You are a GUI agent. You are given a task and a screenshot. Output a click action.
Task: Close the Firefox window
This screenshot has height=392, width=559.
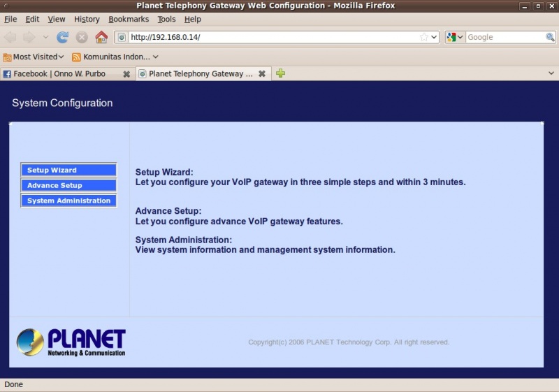551,6
